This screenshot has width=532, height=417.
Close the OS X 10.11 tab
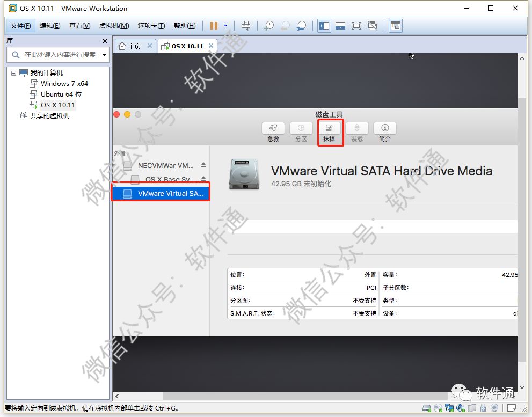(211, 46)
